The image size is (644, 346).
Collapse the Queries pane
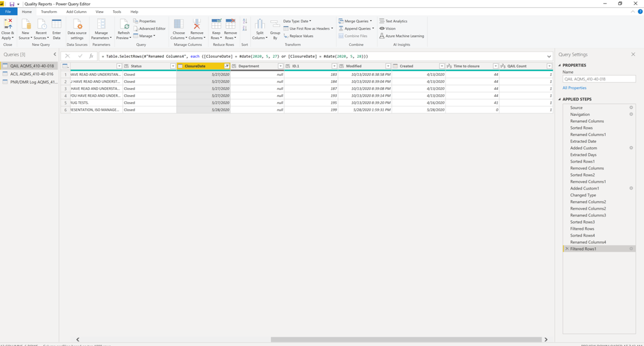(55, 54)
